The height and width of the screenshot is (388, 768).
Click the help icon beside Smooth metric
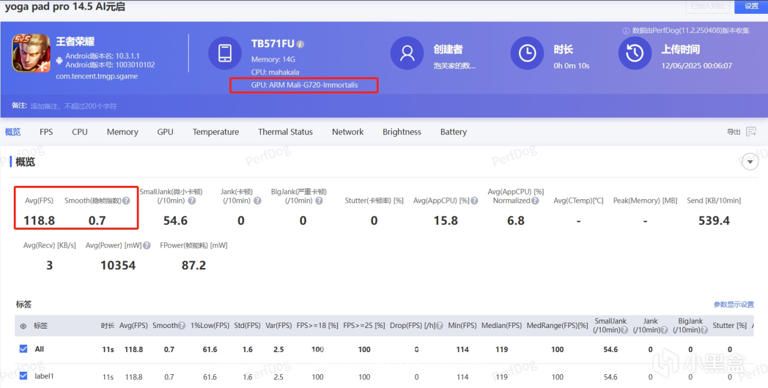tap(126, 201)
